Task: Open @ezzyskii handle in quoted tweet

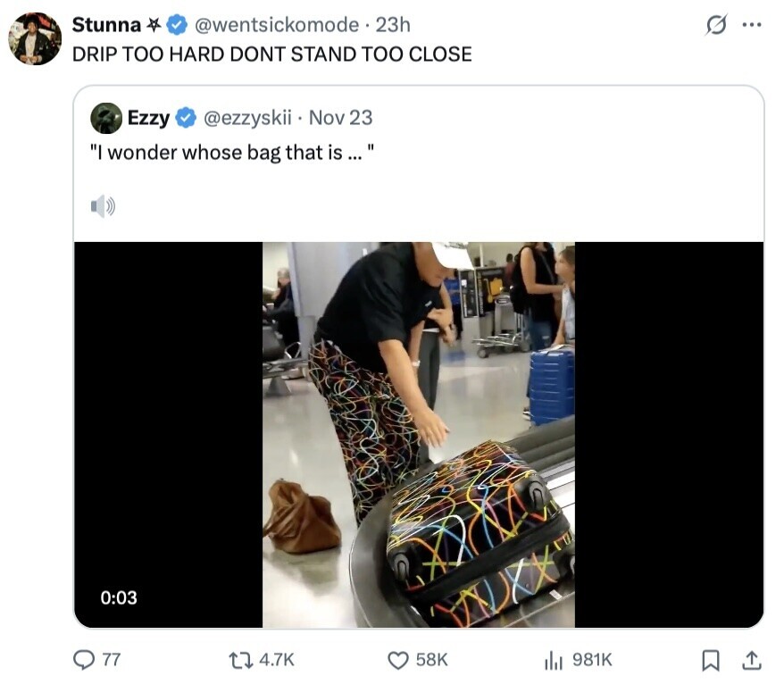Action: point(248,118)
